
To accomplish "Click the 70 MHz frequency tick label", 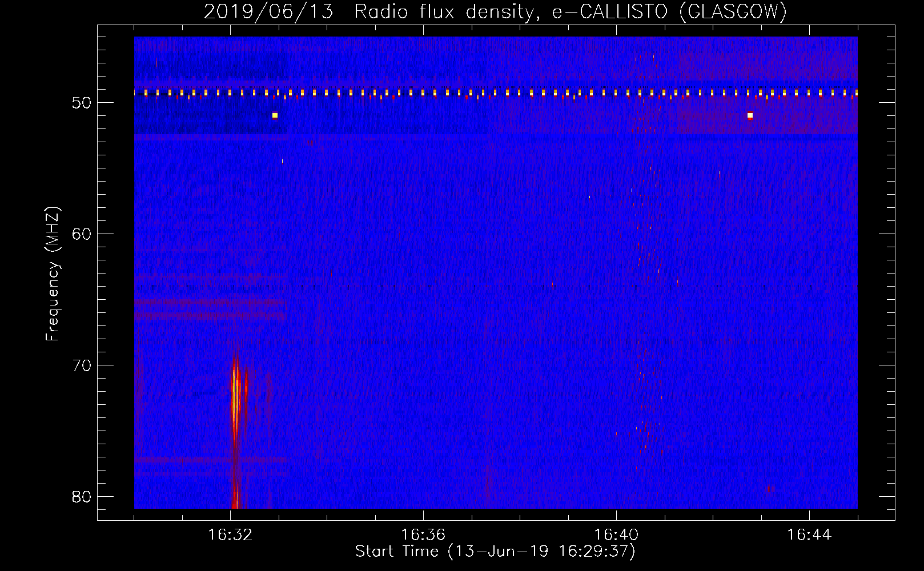I will click(82, 365).
